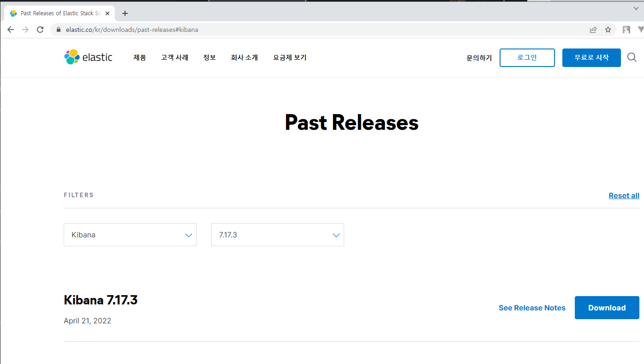This screenshot has height=364, width=644.
Task: Open the browser profile avatar
Action: tap(626, 30)
